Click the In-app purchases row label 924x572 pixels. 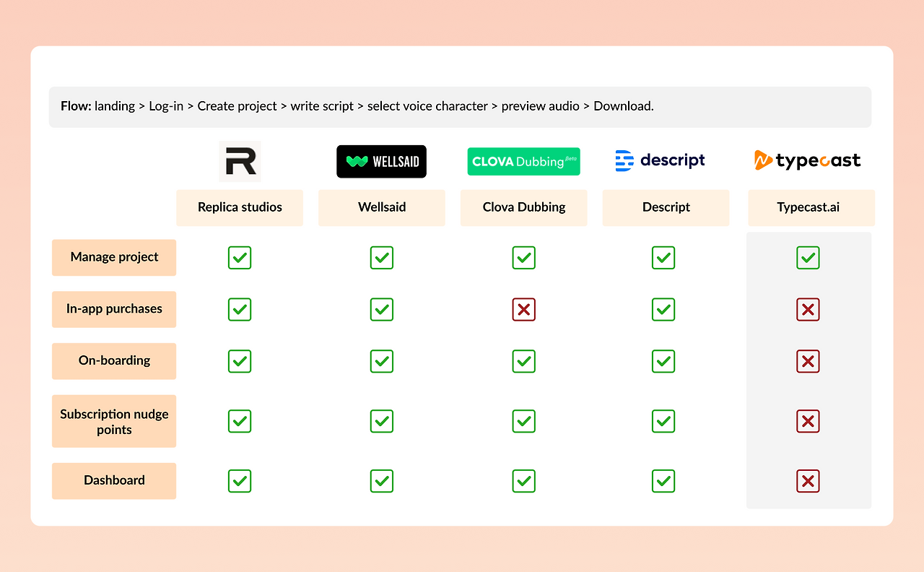tap(114, 309)
